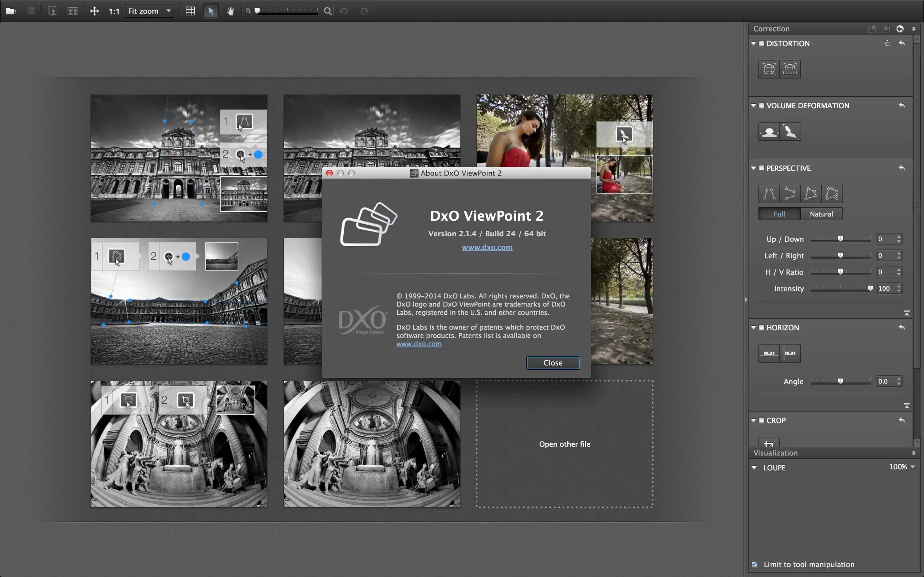Image resolution: width=924 pixels, height=577 pixels.
Task: Toggle the grid overlay icon
Action: click(x=190, y=11)
